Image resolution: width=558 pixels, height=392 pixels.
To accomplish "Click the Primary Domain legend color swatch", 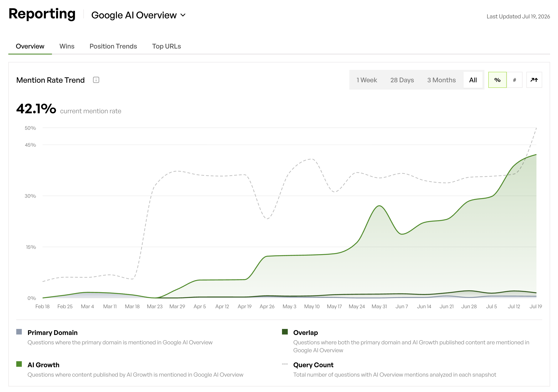I will coord(19,332).
